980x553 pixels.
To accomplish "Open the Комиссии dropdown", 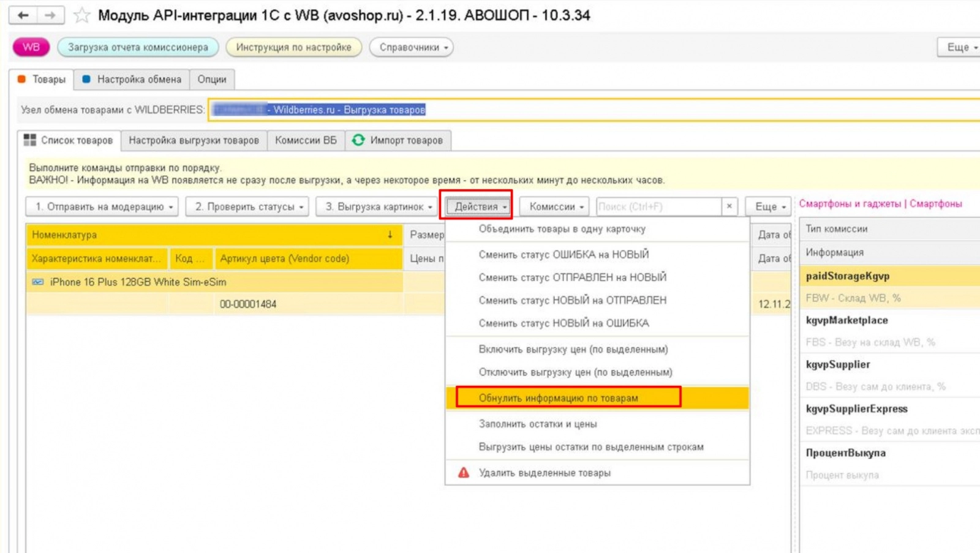I will tap(554, 206).
